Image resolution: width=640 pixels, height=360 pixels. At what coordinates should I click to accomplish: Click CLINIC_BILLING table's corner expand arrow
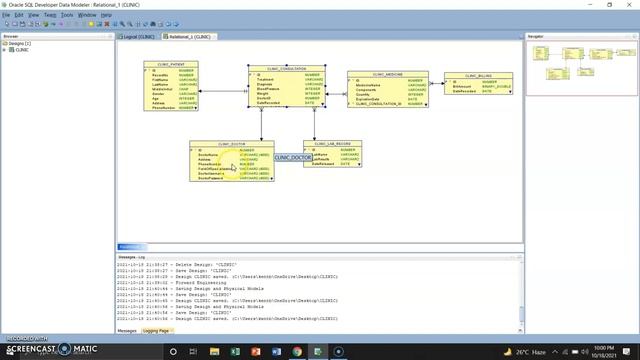click(x=510, y=92)
